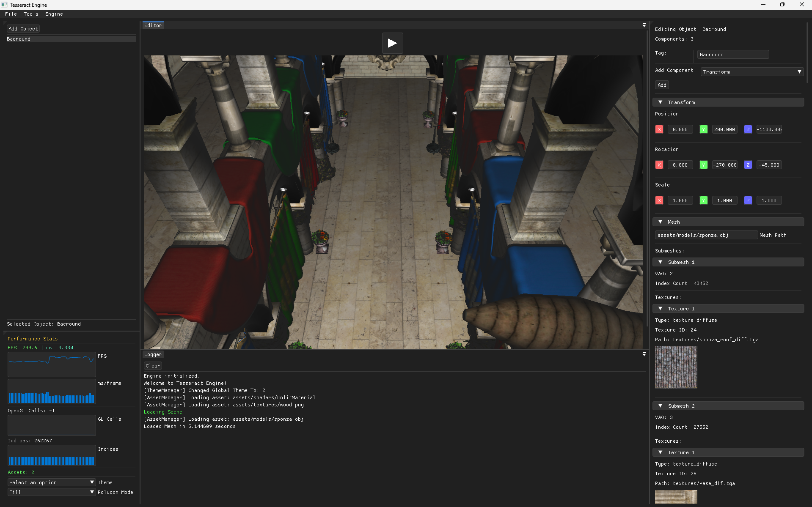
Task: Open the Tools menu
Action: pyautogui.click(x=31, y=14)
